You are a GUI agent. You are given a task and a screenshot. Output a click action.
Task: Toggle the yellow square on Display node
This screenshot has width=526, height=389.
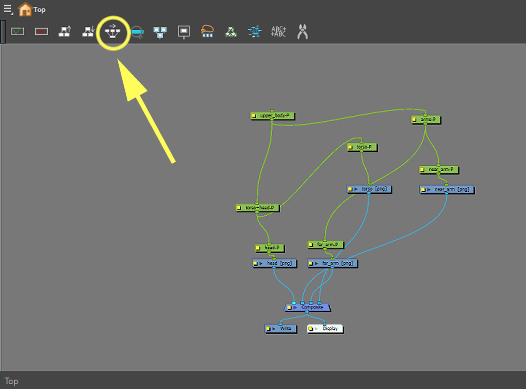coord(311,329)
